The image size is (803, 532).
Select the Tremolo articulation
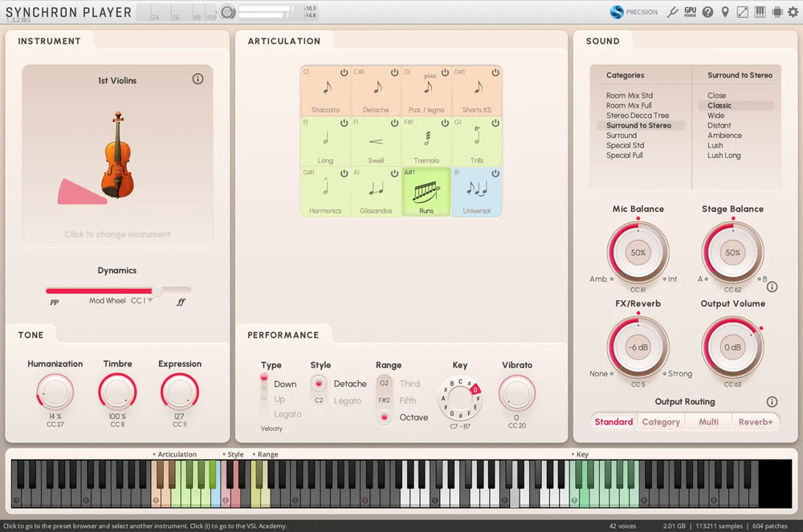click(426, 141)
